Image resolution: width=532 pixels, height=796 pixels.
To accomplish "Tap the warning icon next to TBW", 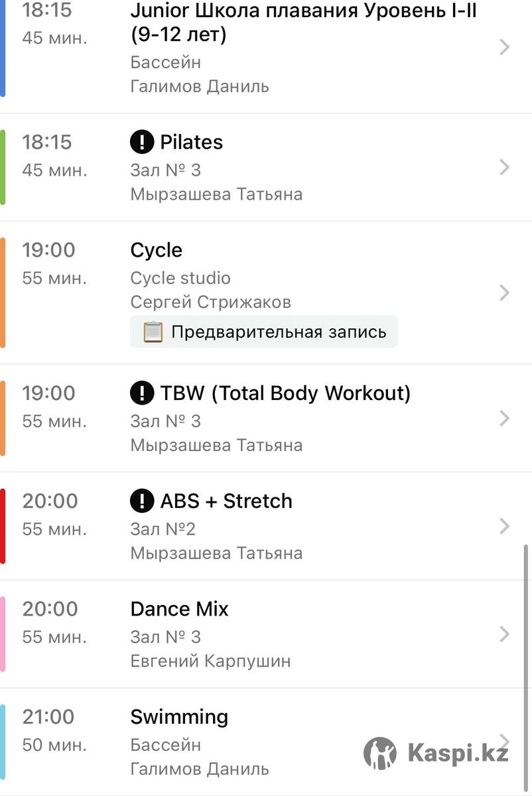I will coord(142,393).
